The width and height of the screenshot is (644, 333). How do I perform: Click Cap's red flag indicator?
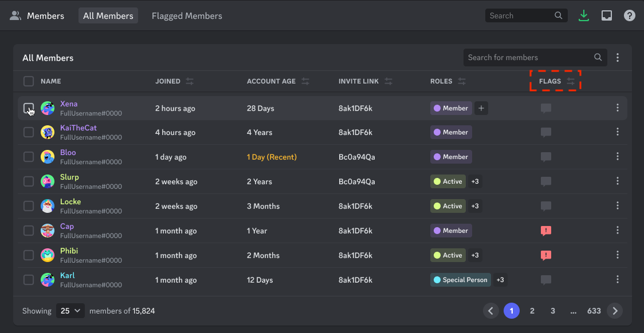click(x=545, y=231)
